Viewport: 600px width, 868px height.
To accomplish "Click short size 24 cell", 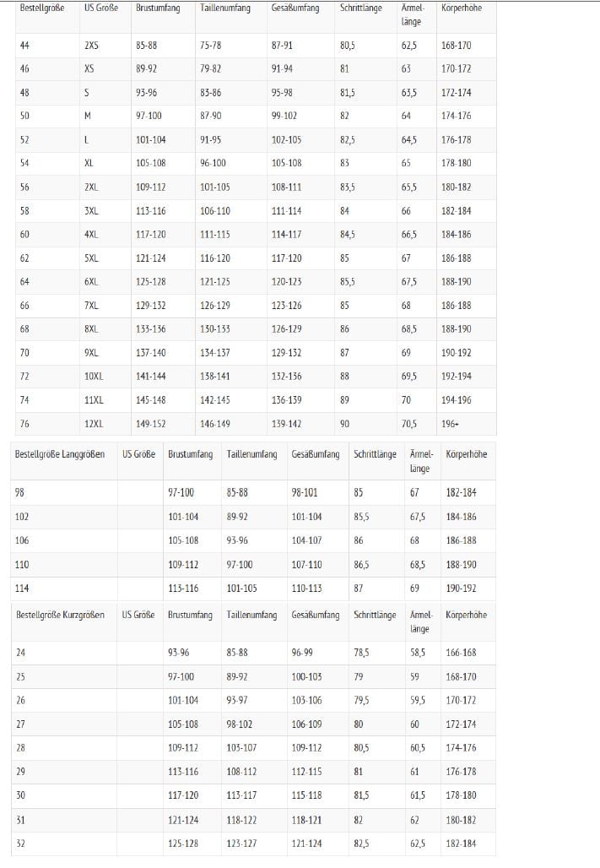I will [21, 653].
